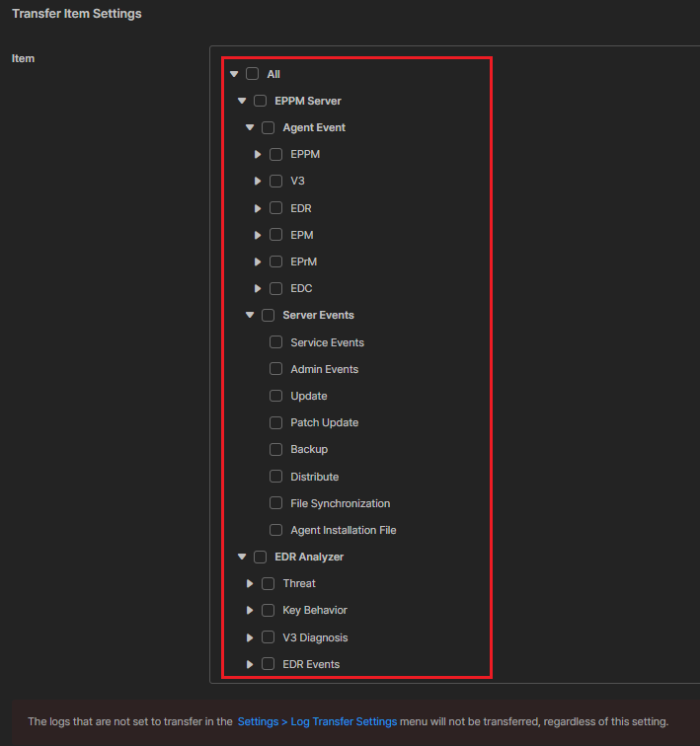Check the EDR Analyzer checkbox
The image size is (700, 746).
[260, 557]
